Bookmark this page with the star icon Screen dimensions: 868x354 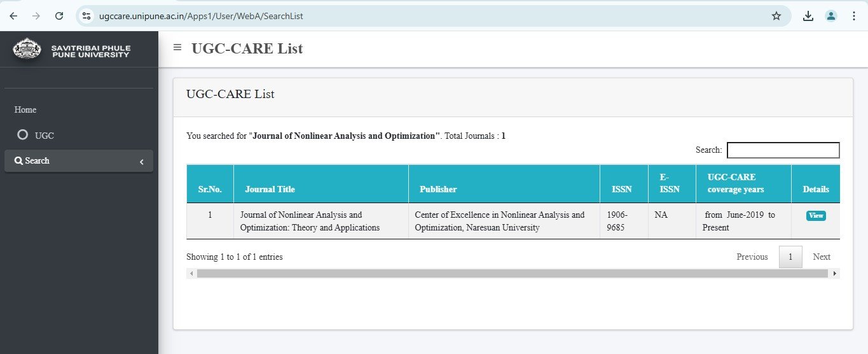[776, 16]
